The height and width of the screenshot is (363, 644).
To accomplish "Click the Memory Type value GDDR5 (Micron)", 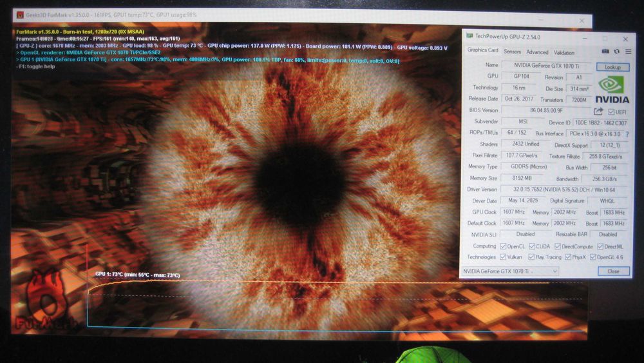I will coord(528,166).
